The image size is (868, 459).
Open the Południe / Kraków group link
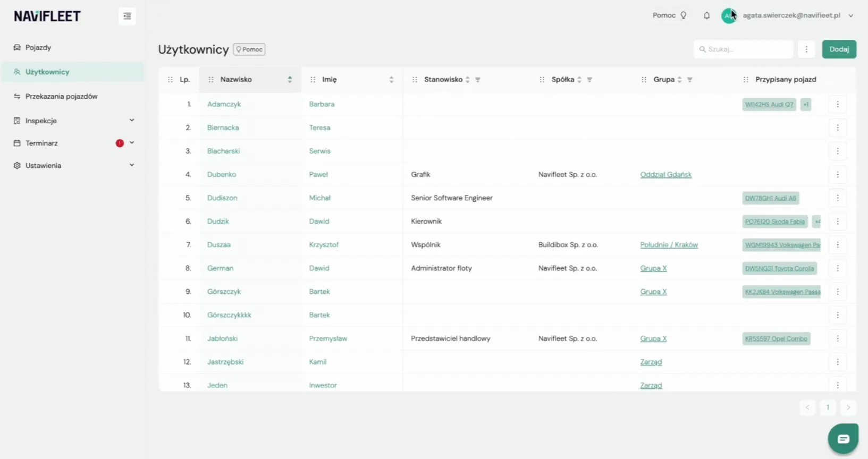tap(669, 245)
